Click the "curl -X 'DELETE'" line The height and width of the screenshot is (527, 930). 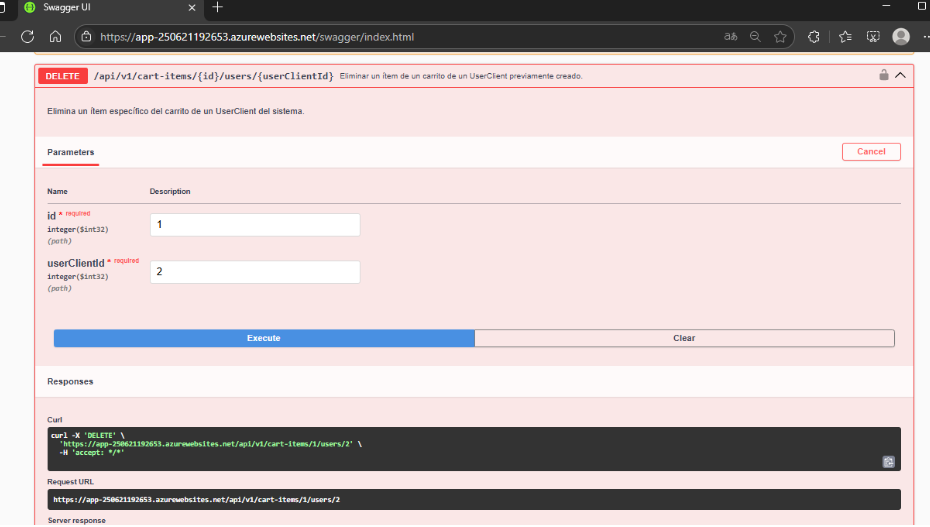[x=88, y=436]
